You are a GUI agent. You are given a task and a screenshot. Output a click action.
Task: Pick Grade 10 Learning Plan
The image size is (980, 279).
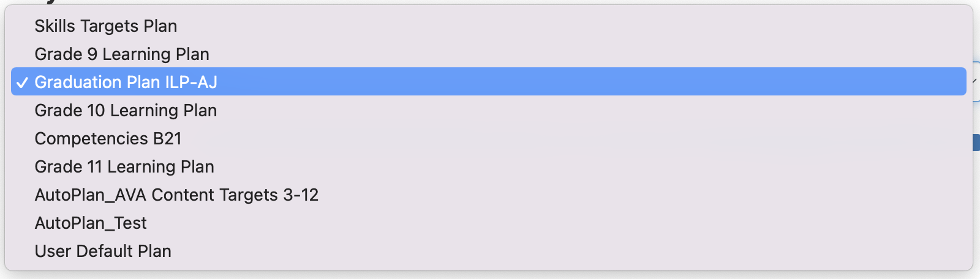(x=126, y=110)
